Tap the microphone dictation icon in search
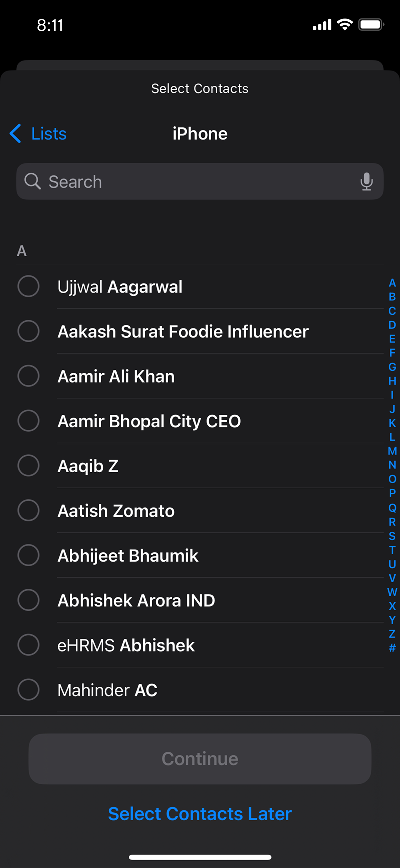 pyautogui.click(x=366, y=182)
